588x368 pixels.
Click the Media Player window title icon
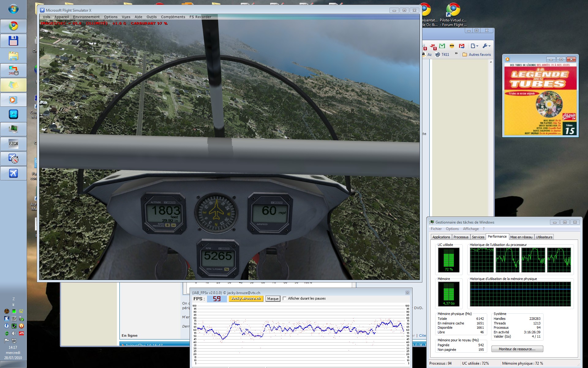tap(507, 59)
